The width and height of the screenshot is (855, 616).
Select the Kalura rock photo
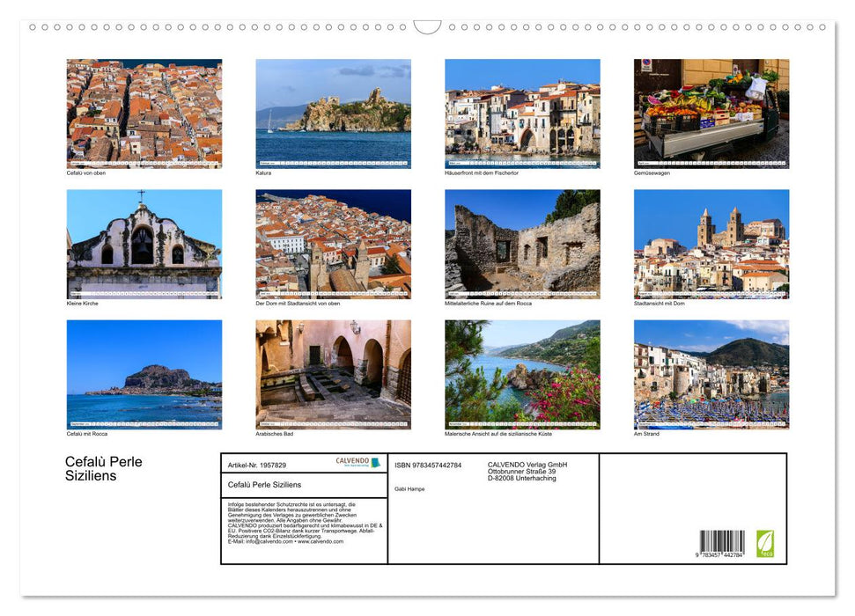[333, 113]
